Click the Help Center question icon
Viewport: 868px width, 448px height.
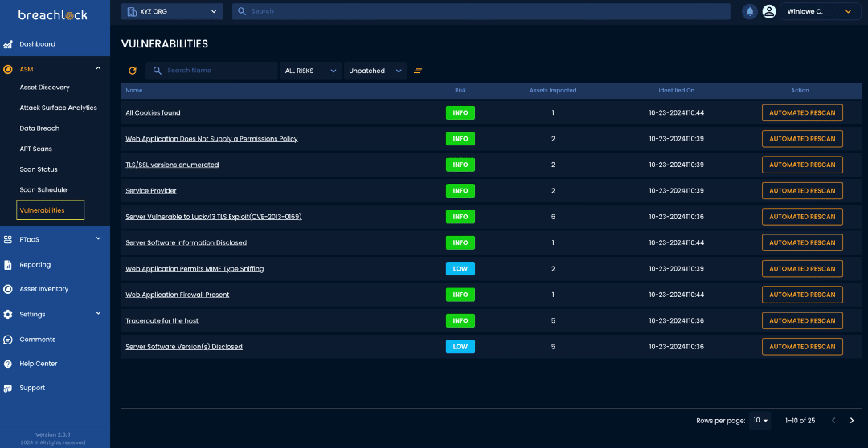8,364
